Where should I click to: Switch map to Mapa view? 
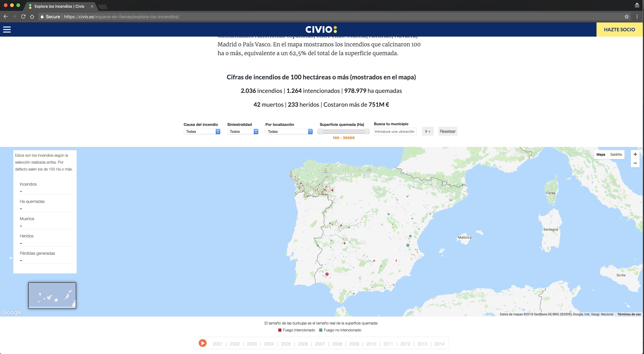coord(600,154)
